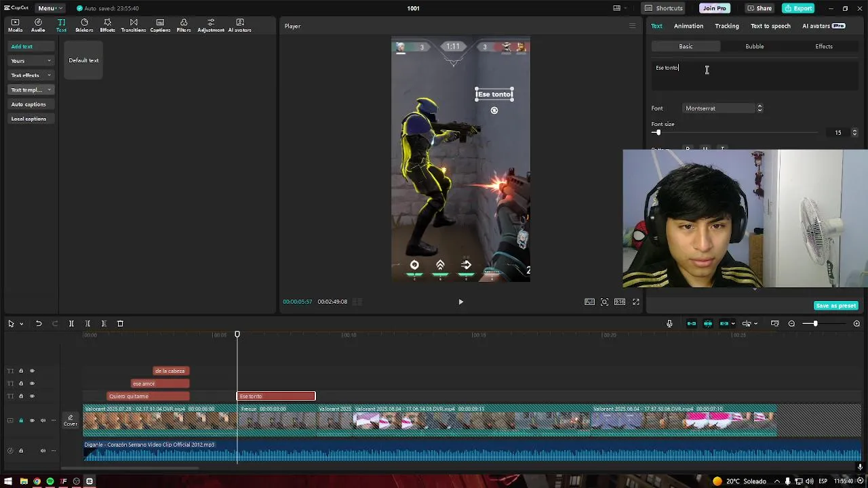Click the Join Pro button

[x=715, y=8]
